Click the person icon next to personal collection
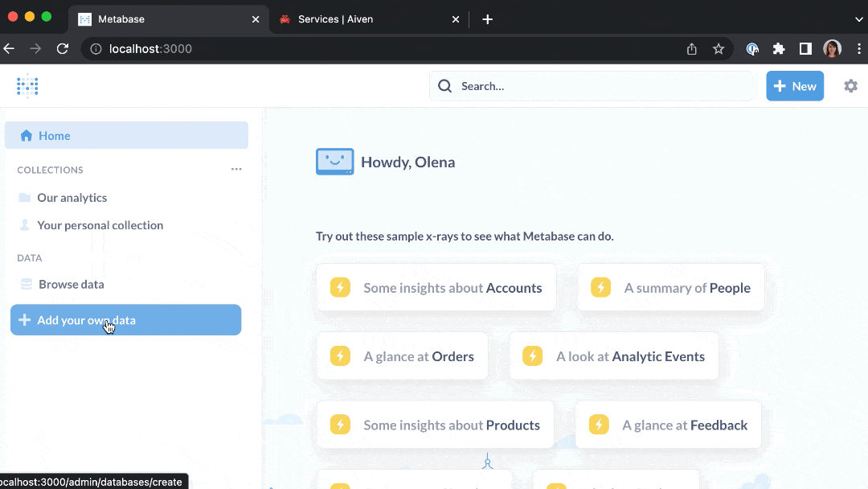Screen dimensions: 868x489 click(24, 225)
